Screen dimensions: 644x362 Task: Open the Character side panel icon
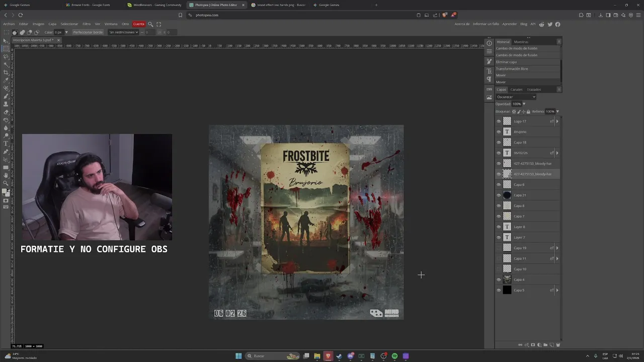489,71
